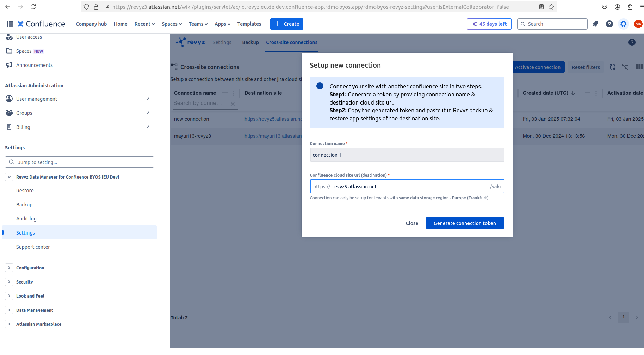Close the Setup new connection dialog

(412, 223)
